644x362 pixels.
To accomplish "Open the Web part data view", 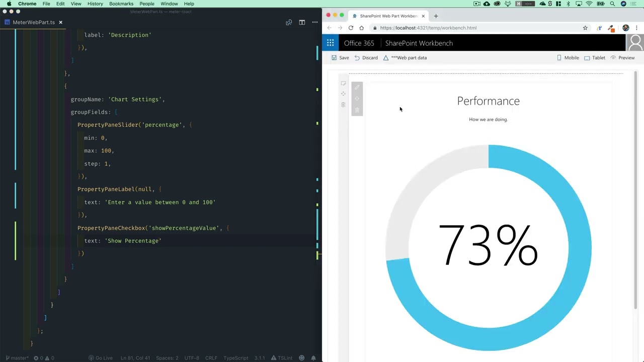I will [x=405, y=58].
